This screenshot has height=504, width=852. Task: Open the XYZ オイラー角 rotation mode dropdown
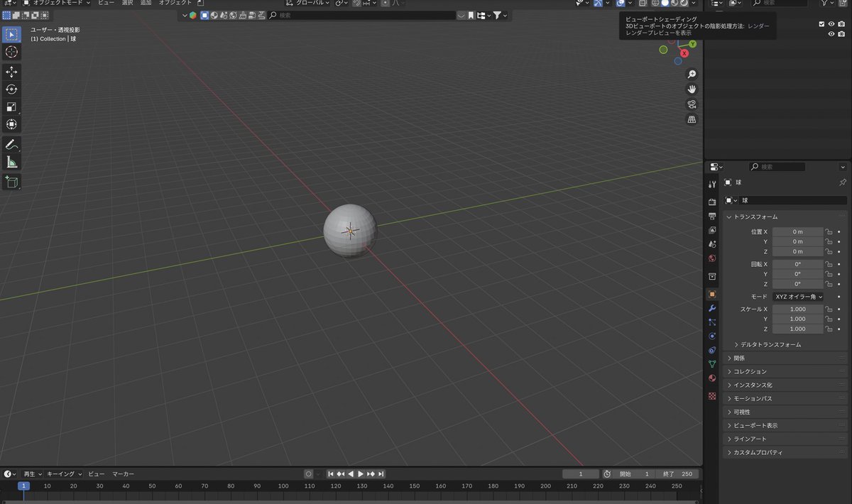click(798, 297)
